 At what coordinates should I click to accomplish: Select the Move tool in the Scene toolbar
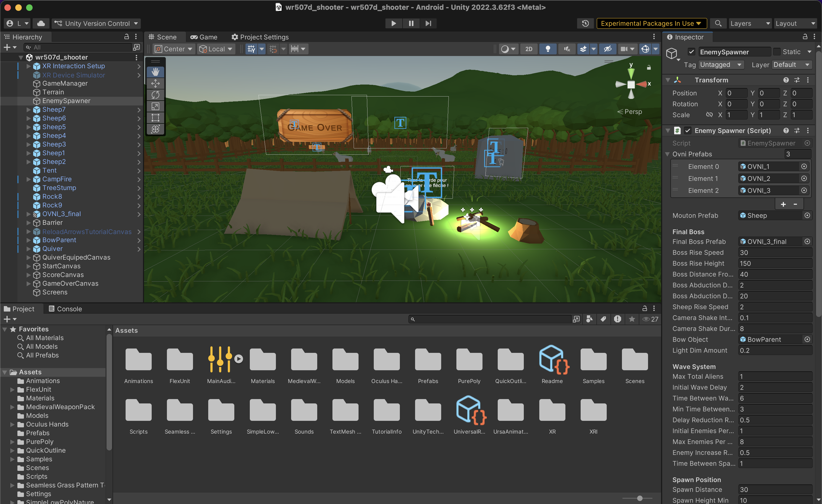(155, 83)
